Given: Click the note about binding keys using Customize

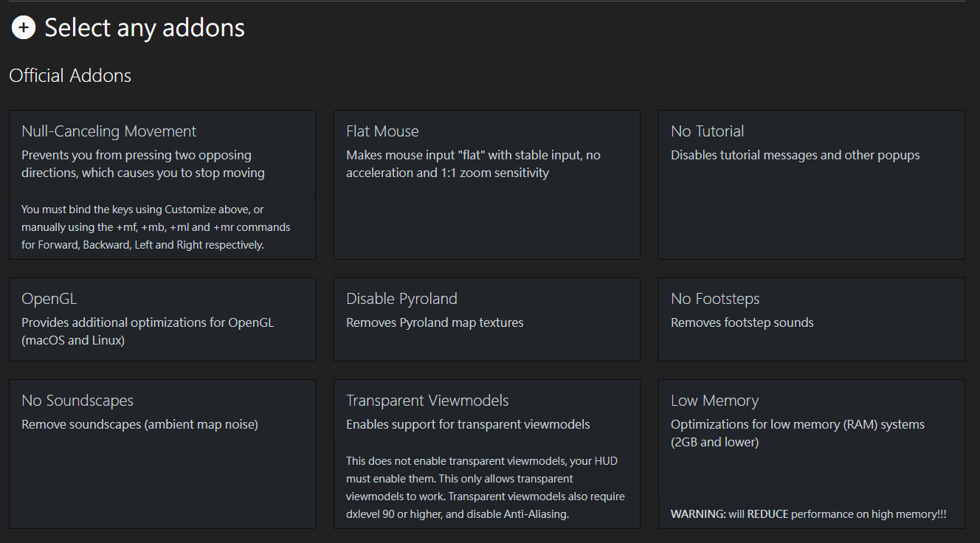Looking at the screenshot, I should tap(156, 227).
